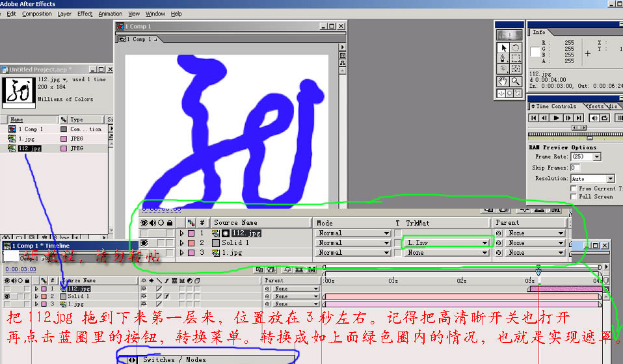
Task: Toggle 1.jpg video visibility box in lower timeline
Action: coord(7,304)
